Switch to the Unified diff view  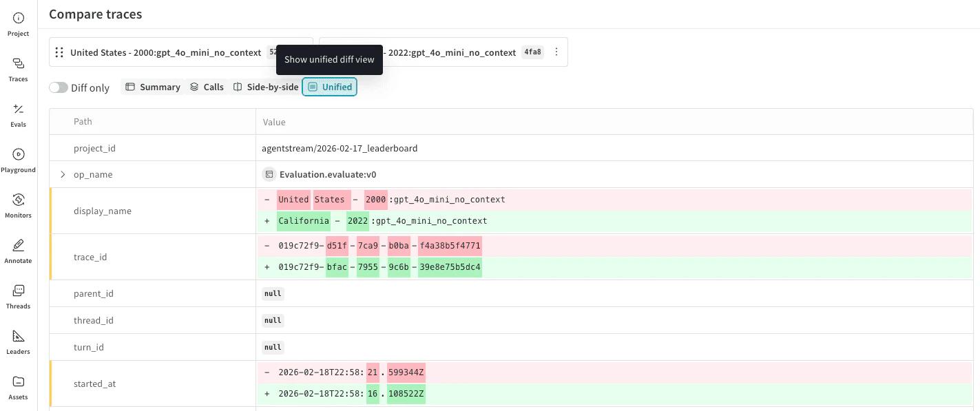click(330, 87)
